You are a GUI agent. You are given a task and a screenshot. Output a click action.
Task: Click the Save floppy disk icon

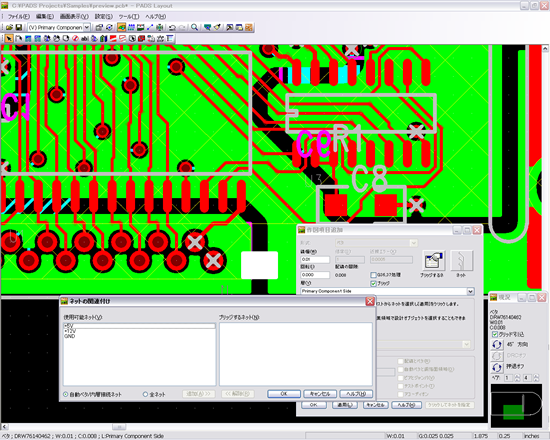click(x=19, y=27)
